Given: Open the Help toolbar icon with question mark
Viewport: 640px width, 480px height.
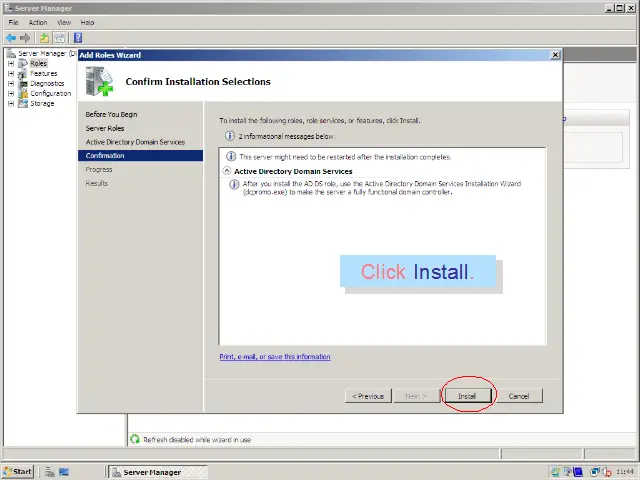Looking at the screenshot, I should point(78,38).
